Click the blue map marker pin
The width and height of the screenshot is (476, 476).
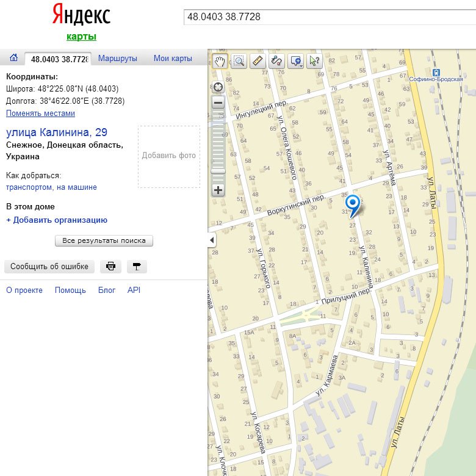click(x=352, y=204)
